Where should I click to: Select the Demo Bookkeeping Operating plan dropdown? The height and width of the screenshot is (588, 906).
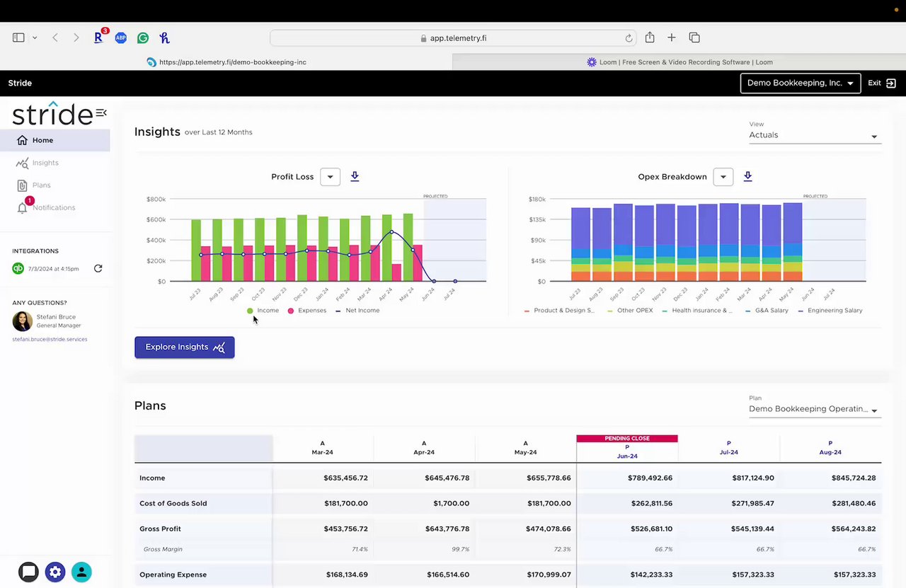click(x=815, y=409)
